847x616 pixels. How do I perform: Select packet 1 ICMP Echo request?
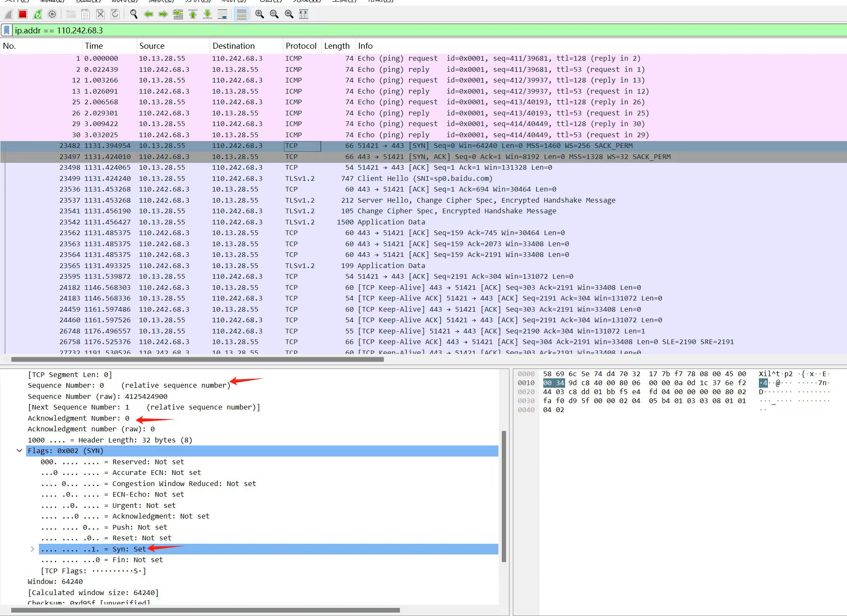[423, 59]
